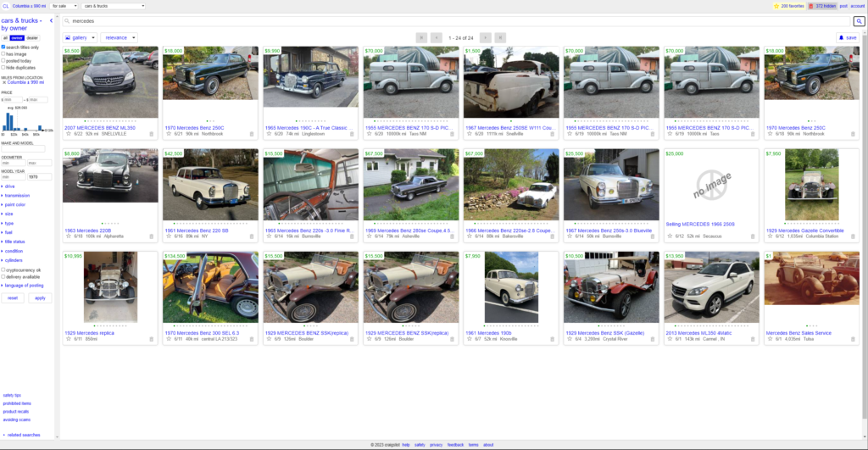Go to the first results page
This screenshot has width=868, height=450.
[421, 37]
